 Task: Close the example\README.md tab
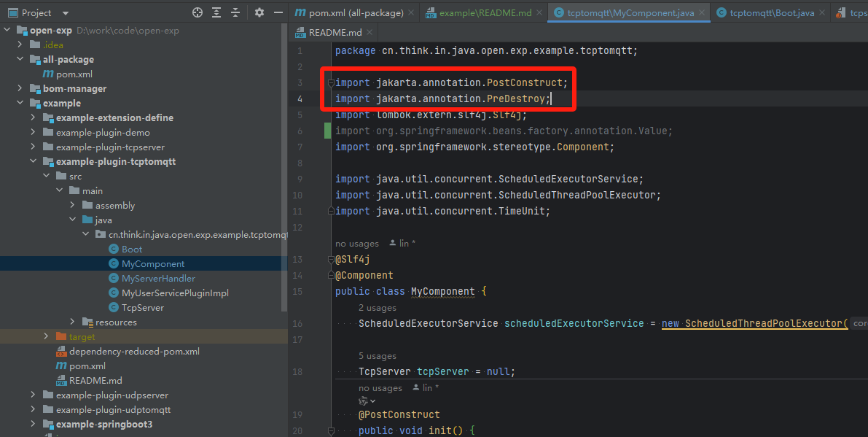pyautogui.click(x=539, y=12)
